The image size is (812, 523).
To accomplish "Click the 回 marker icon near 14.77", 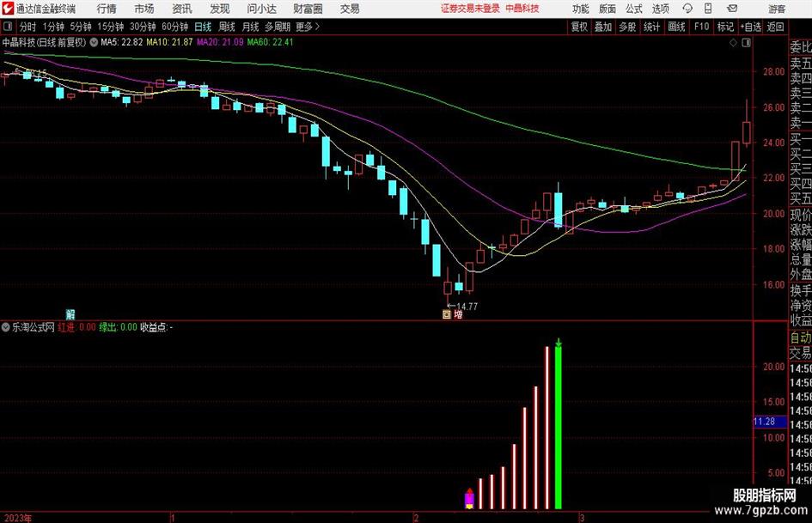I will (x=447, y=314).
